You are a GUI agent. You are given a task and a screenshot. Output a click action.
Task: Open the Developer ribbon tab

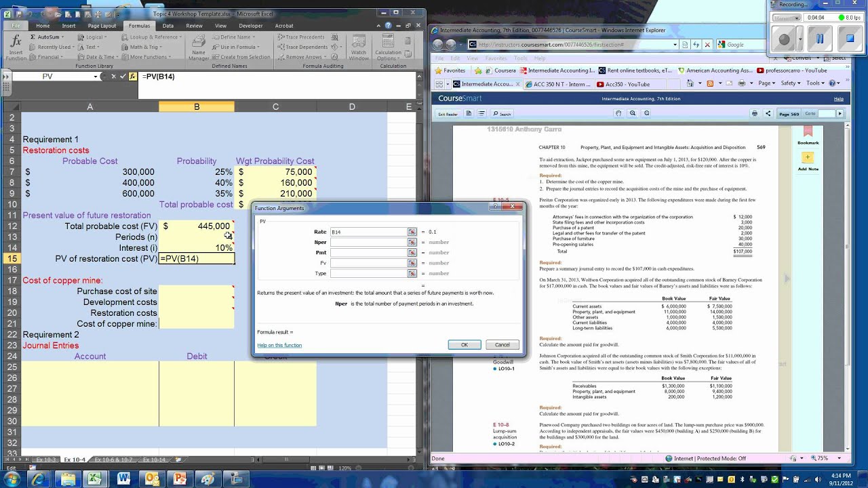pyautogui.click(x=250, y=26)
